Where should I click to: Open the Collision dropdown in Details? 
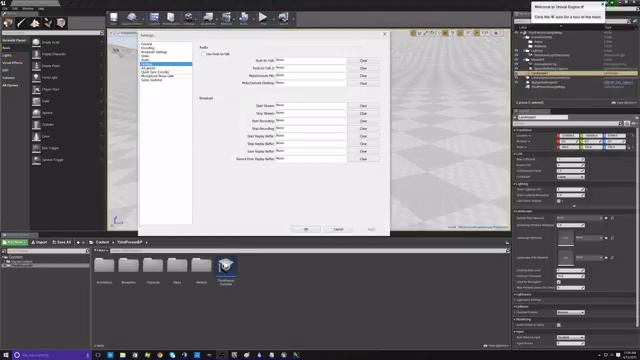571,312
